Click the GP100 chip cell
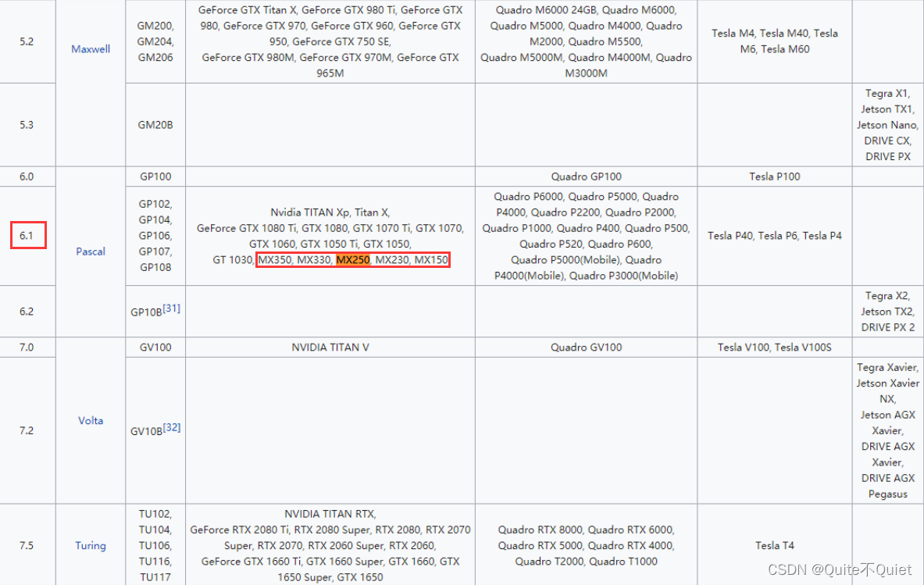This screenshot has height=585, width=924. pyautogui.click(x=155, y=177)
